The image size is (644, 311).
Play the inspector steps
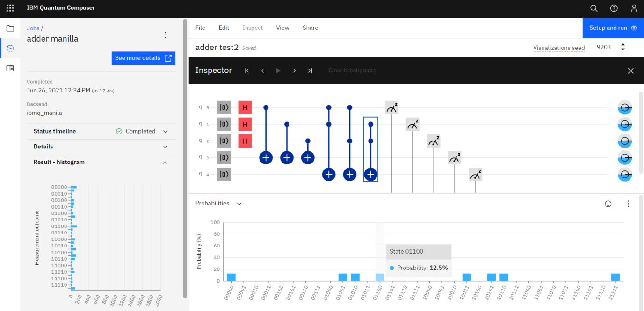coord(278,71)
